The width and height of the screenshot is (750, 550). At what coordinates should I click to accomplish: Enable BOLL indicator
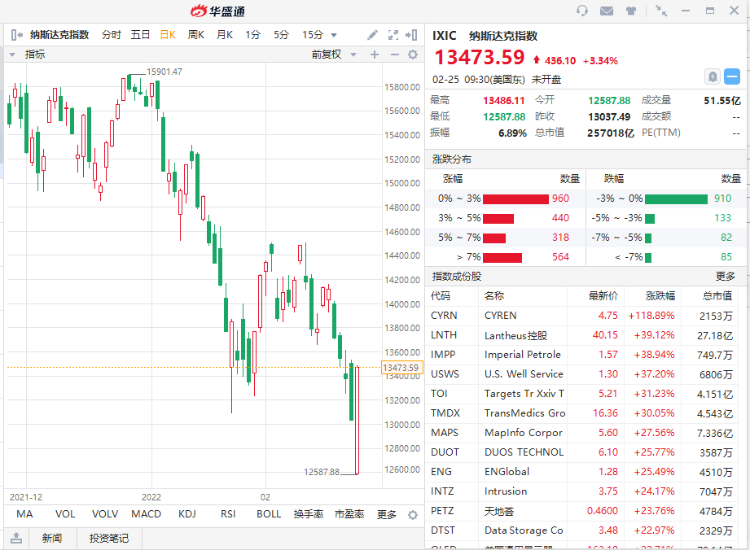269,514
